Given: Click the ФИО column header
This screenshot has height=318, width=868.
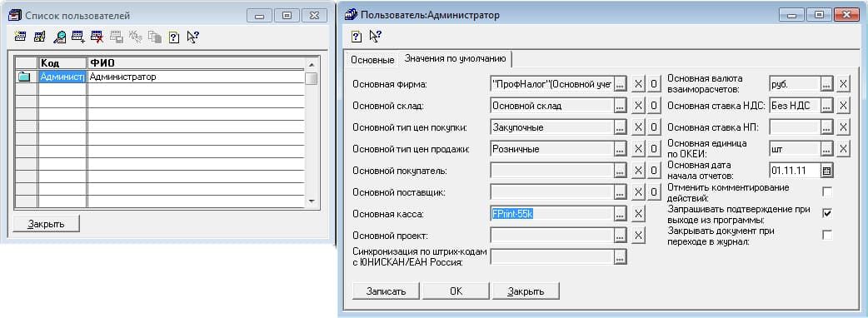Looking at the screenshot, I should (x=196, y=63).
